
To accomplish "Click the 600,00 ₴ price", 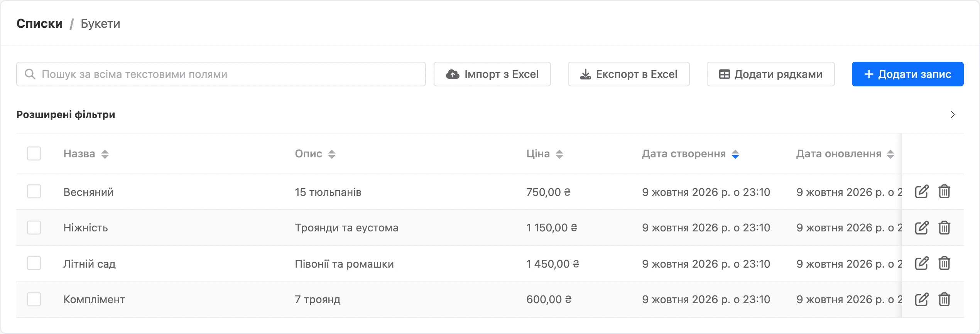I will pyautogui.click(x=549, y=299).
